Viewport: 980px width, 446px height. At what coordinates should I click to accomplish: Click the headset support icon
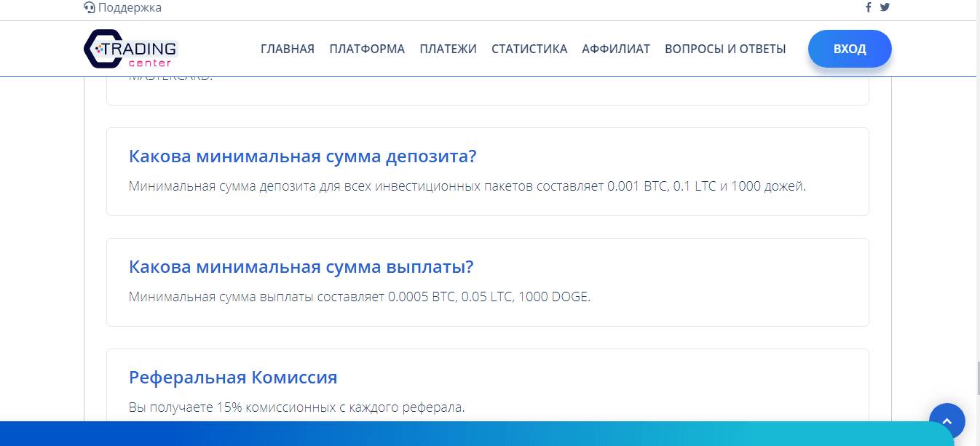pyautogui.click(x=90, y=8)
